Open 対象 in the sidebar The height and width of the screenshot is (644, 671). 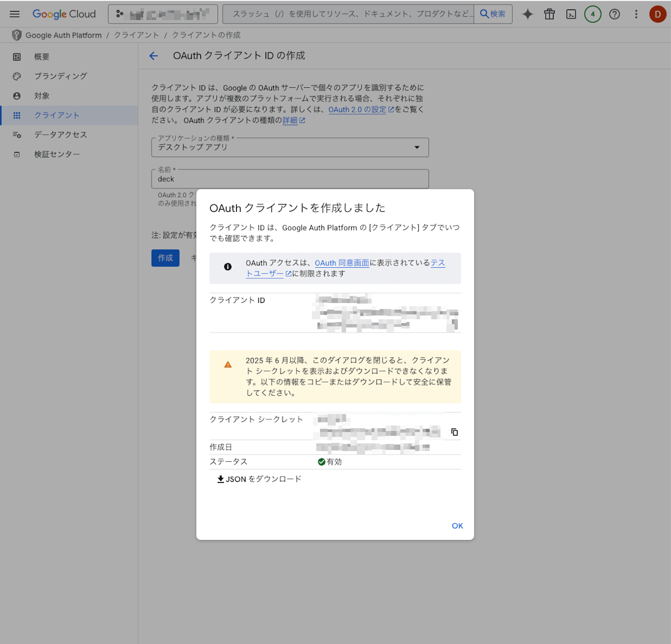coord(69,96)
